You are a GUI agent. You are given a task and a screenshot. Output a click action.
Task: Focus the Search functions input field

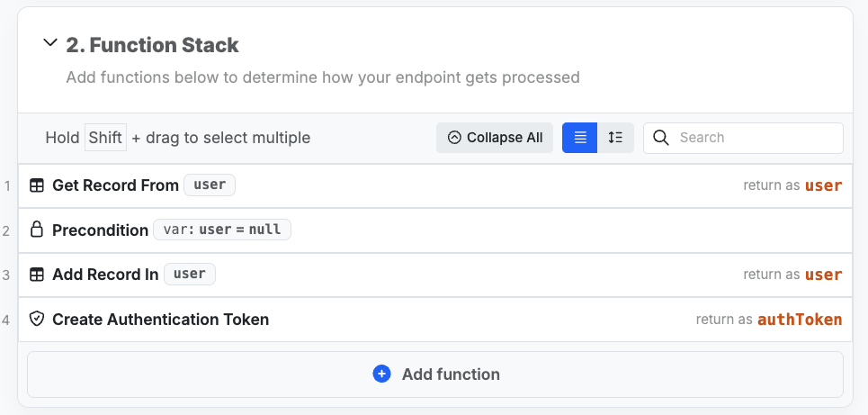(x=756, y=138)
